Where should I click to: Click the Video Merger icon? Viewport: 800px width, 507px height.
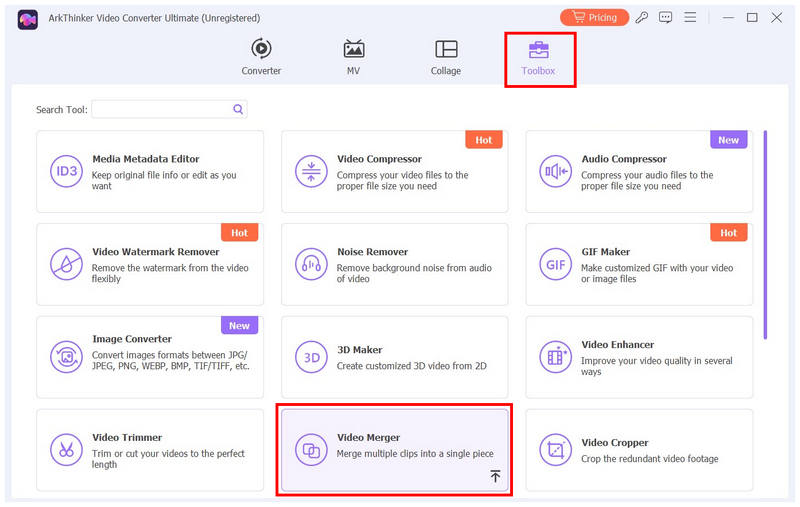(311, 450)
